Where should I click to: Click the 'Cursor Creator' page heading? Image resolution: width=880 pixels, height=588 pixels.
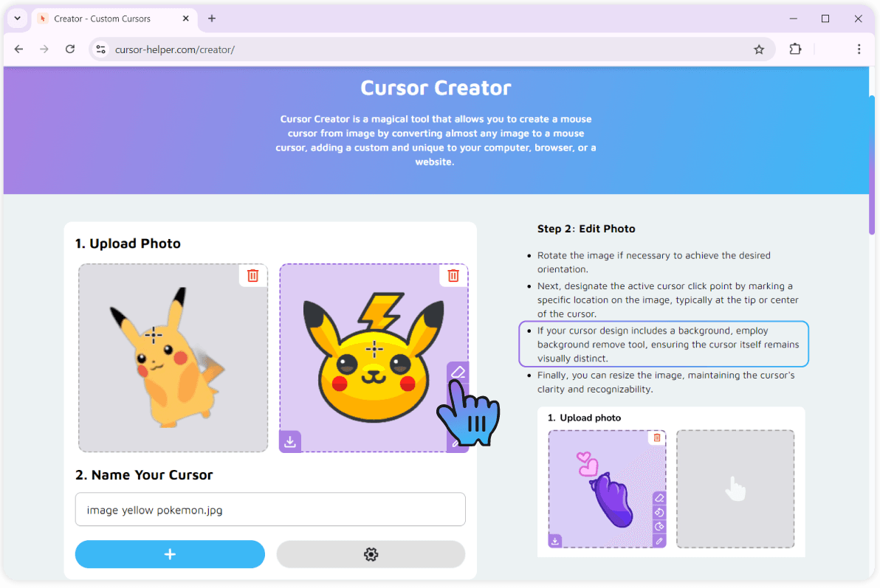point(436,88)
